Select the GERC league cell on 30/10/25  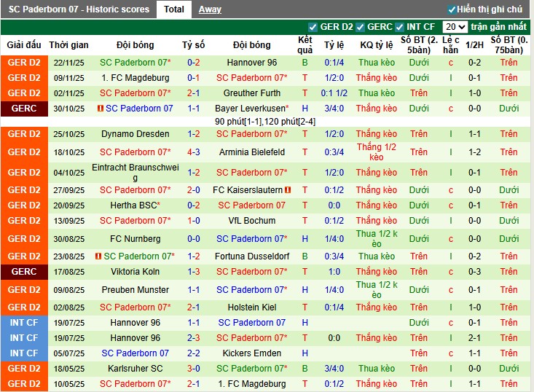(x=24, y=109)
